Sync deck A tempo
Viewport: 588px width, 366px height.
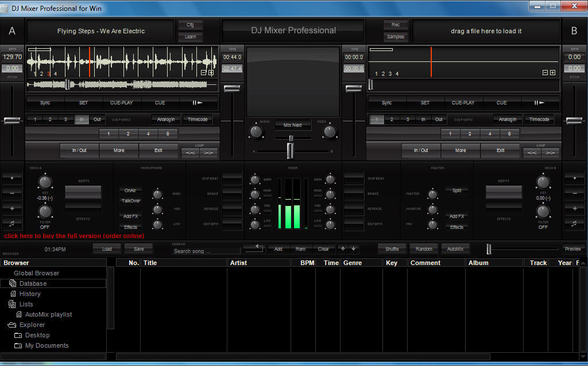tap(45, 103)
